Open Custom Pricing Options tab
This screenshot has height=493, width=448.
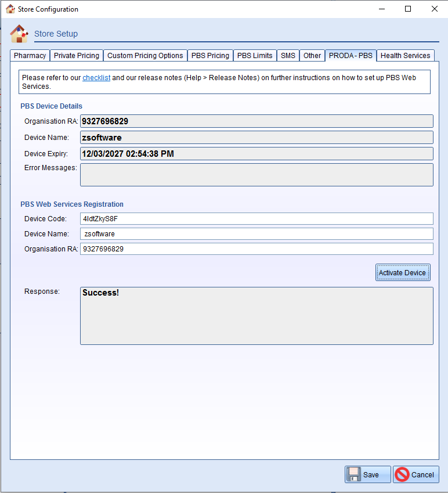pos(145,56)
